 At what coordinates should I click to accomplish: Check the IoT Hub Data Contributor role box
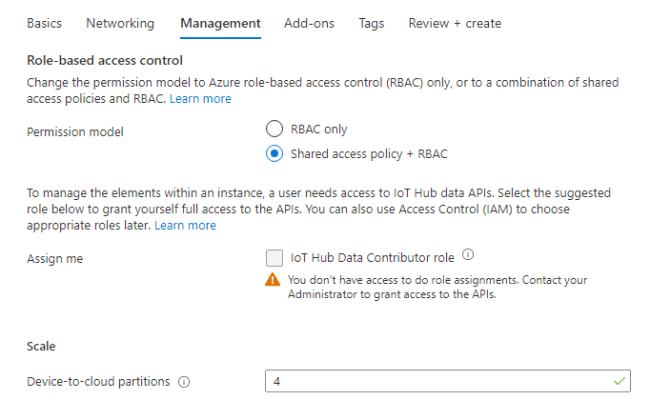click(x=274, y=258)
